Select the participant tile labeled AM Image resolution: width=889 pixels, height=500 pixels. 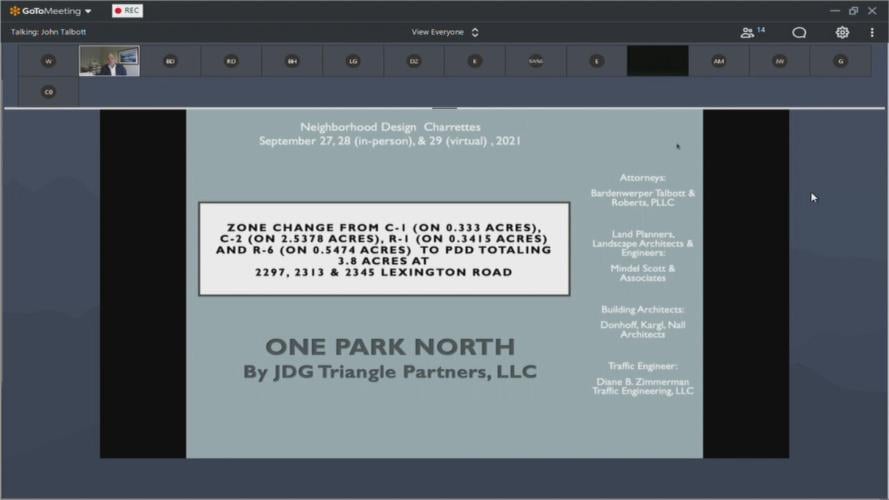[x=719, y=61]
